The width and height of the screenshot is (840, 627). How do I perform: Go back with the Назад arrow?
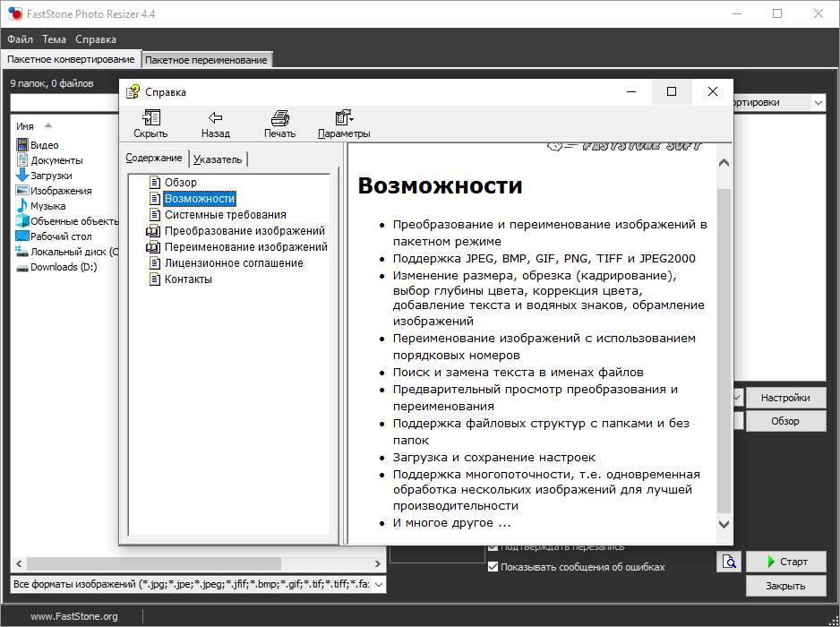point(215,117)
